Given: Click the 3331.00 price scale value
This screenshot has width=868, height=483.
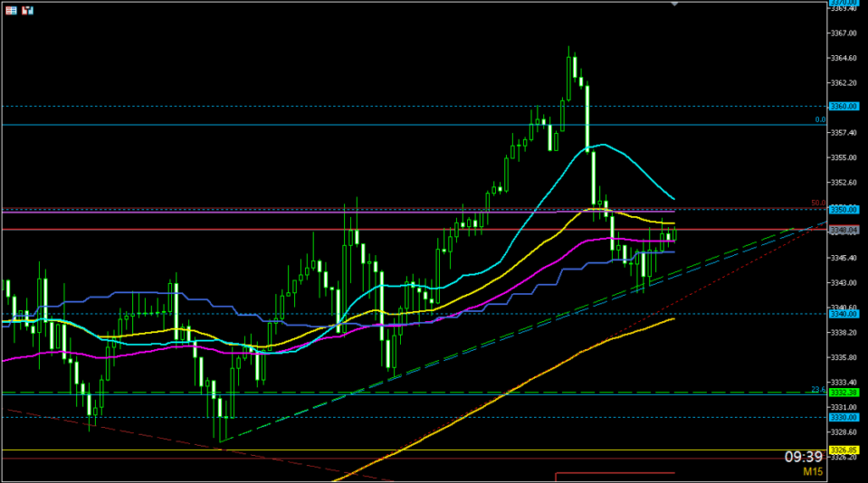Looking at the screenshot, I should 843,408.
